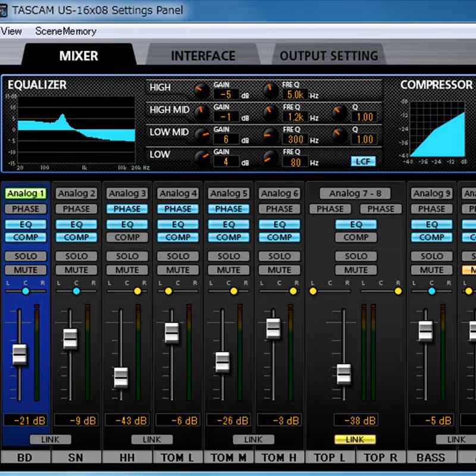Image resolution: width=476 pixels, height=476 pixels.
Task: Click the SN channel fader handle
Action: click(x=70, y=339)
